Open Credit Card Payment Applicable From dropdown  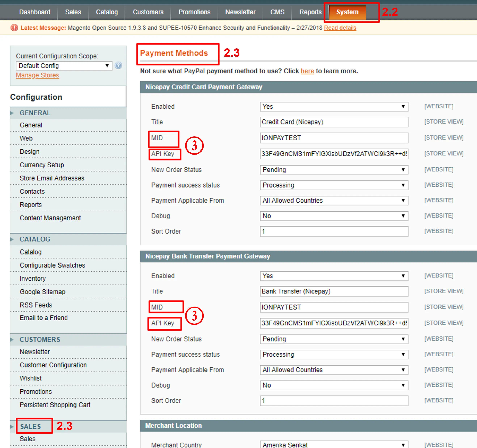pyautogui.click(x=334, y=200)
